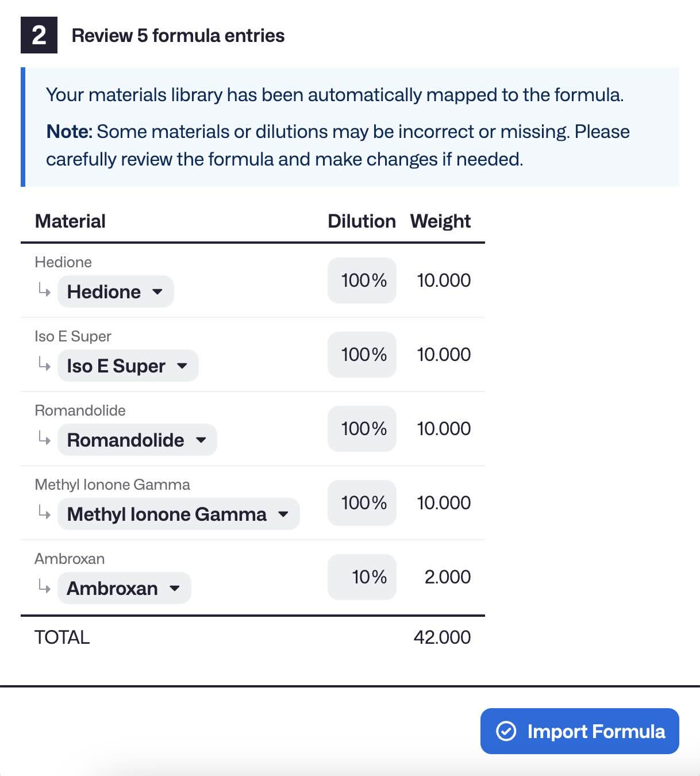Click the mapping arrow icon beside Romandolide

[44, 440]
